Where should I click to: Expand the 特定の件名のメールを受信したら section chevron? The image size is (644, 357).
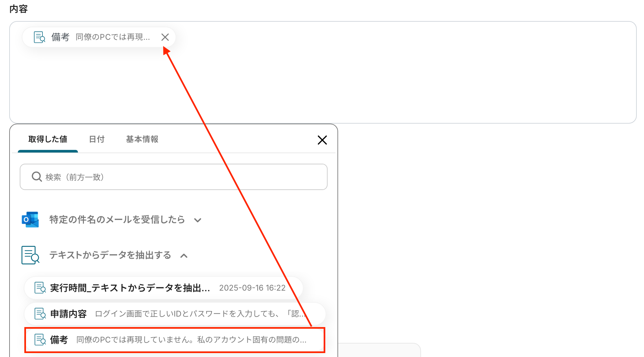[x=198, y=220]
